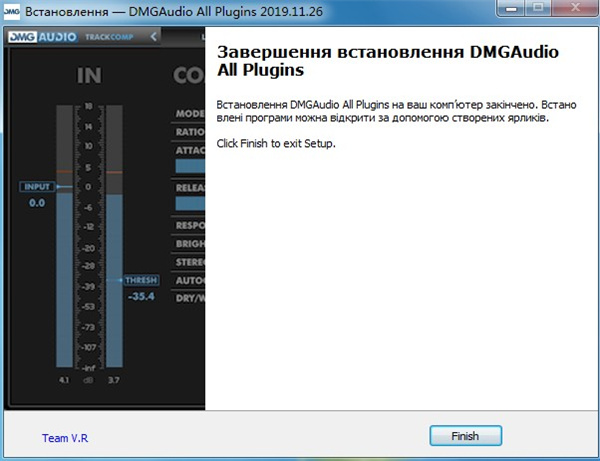Viewport: 600px width, 461px height.
Task: Click the "Click Finish to exit Setup." text
Action: [276, 143]
